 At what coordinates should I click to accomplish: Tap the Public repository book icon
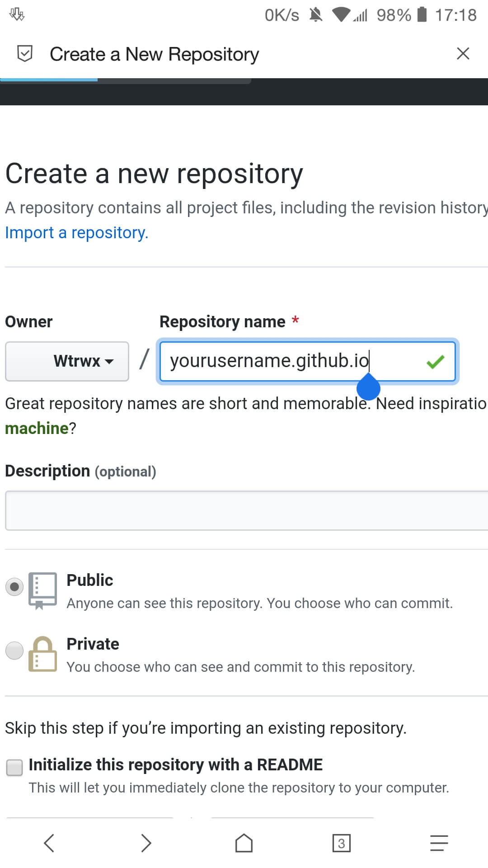coord(42,591)
